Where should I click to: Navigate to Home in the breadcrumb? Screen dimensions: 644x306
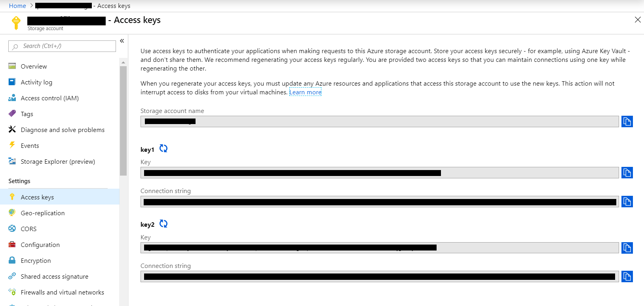17,6
